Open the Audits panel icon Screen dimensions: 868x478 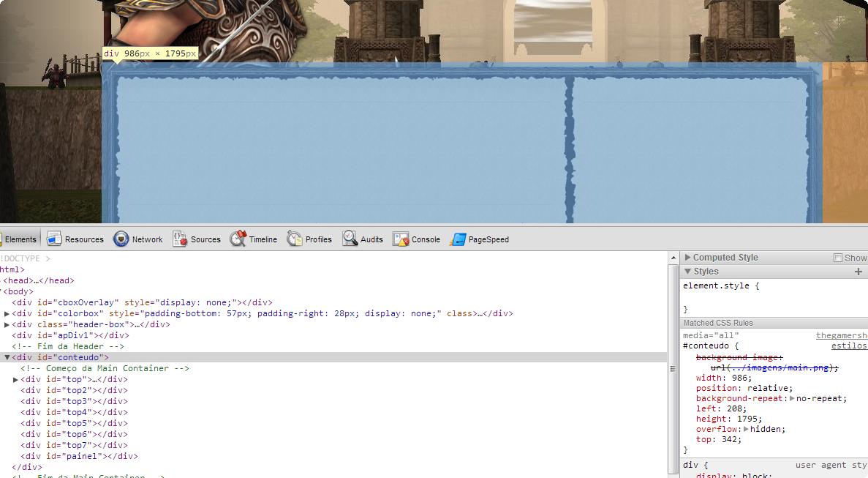(x=350, y=239)
